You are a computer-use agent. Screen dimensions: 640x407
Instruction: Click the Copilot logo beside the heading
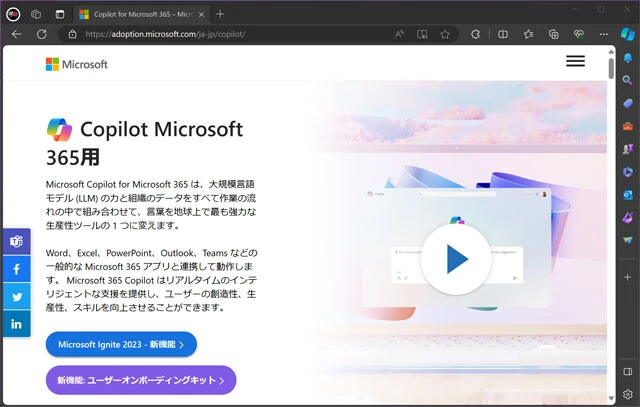click(60, 130)
